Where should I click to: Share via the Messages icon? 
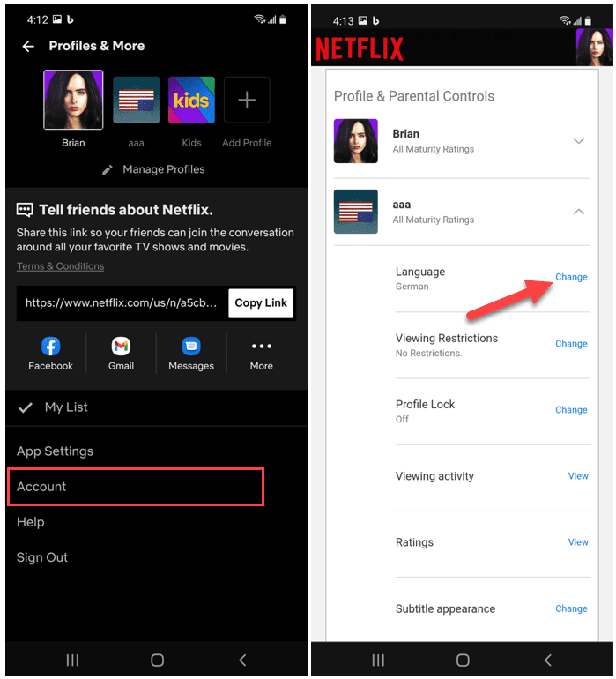[x=191, y=346]
